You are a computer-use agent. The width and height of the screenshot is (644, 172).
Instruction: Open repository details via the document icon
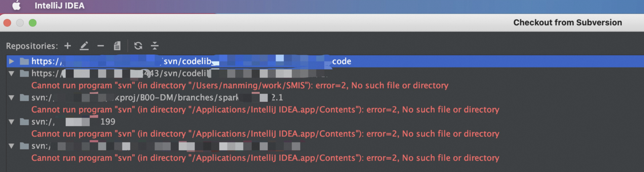(117, 46)
